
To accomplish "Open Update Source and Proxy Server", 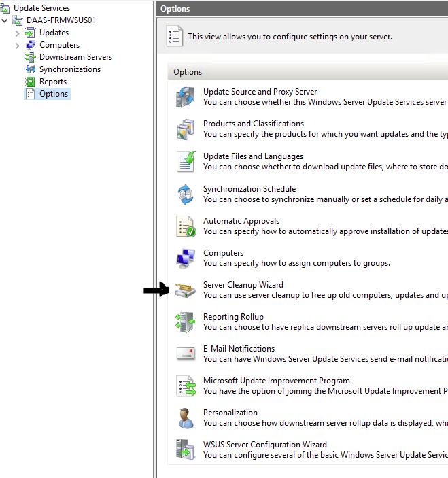I will [x=260, y=92].
